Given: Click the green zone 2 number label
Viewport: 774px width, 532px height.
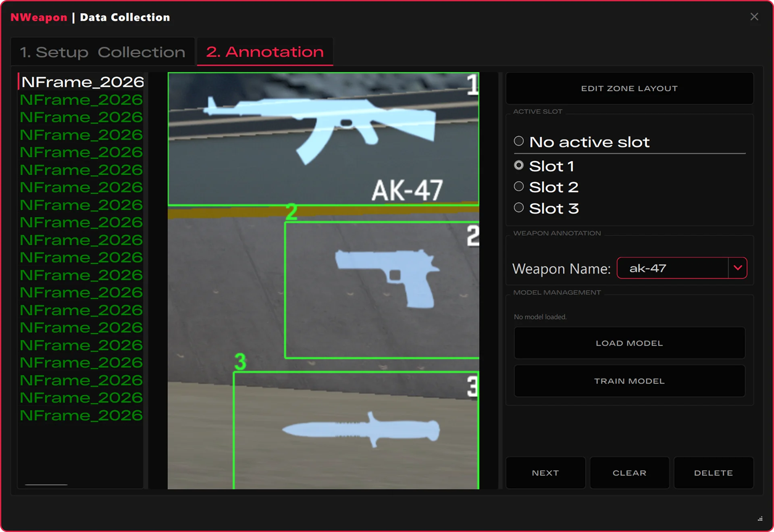Looking at the screenshot, I should (x=291, y=212).
